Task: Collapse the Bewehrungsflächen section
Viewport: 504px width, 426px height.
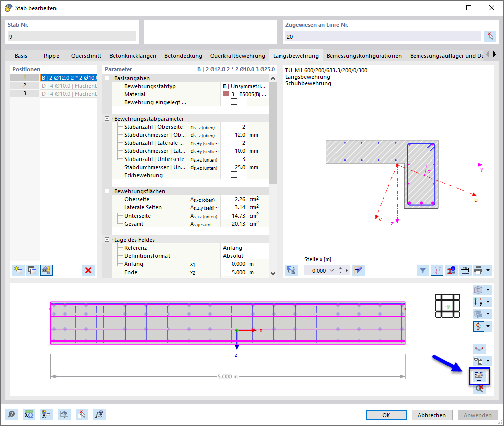Action: 107,191
